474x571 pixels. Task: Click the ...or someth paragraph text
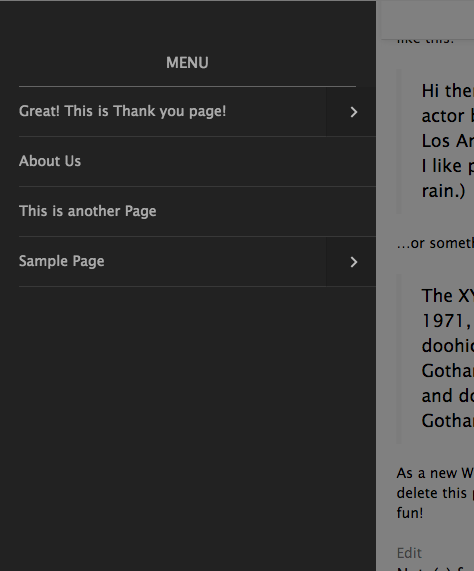click(x=435, y=243)
